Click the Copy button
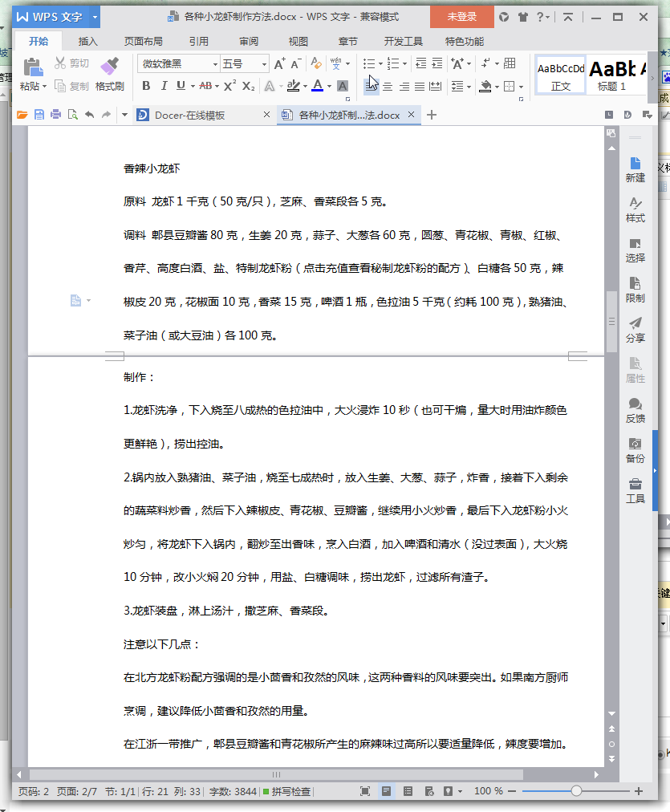The height and width of the screenshot is (812, 670). [x=71, y=86]
